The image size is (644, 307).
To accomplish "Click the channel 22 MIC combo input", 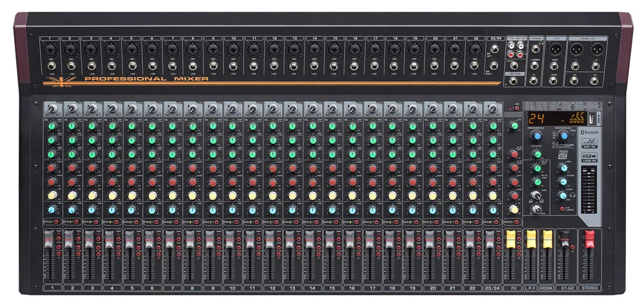I will [475, 50].
